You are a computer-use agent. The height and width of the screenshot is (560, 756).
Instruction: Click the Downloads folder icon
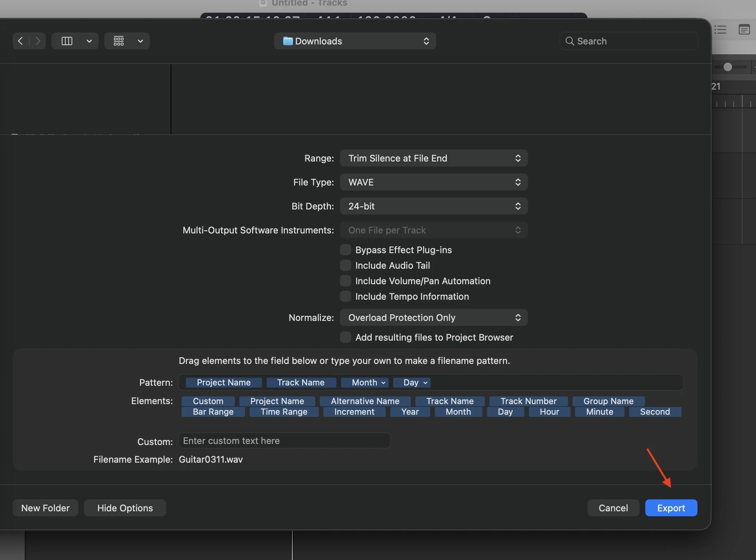point(288,41)
